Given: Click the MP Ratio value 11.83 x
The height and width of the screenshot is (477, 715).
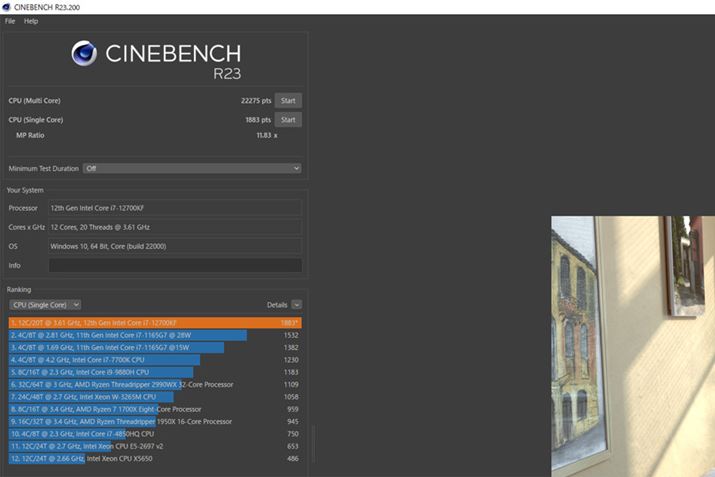Looking at the screenshot, I should tap(267, 135).
